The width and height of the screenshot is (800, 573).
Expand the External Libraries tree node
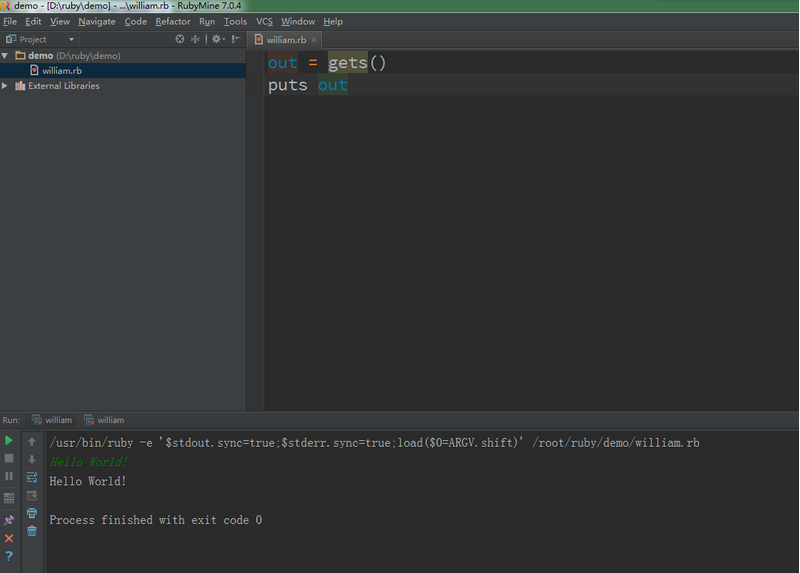(x=5, y=86)
